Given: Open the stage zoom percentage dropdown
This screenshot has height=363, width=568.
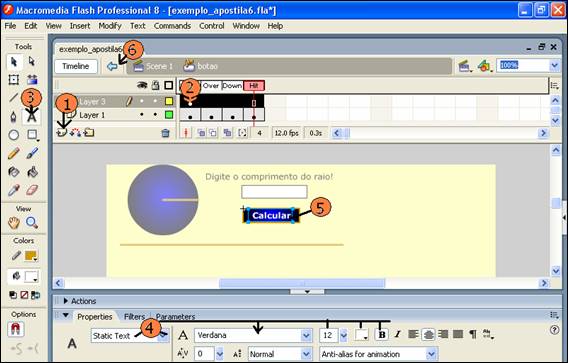Looking at the screenshot, I should tap(555, 66).
